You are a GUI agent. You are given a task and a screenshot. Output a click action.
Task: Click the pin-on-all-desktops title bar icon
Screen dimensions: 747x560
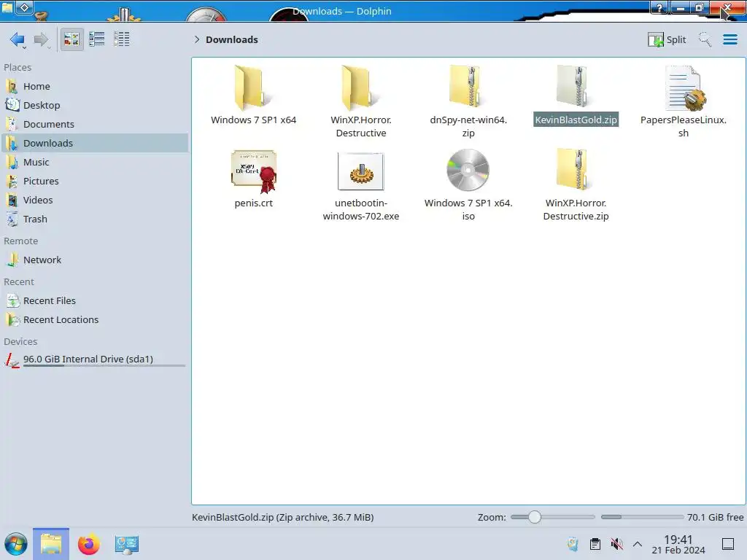click(25, 7)
